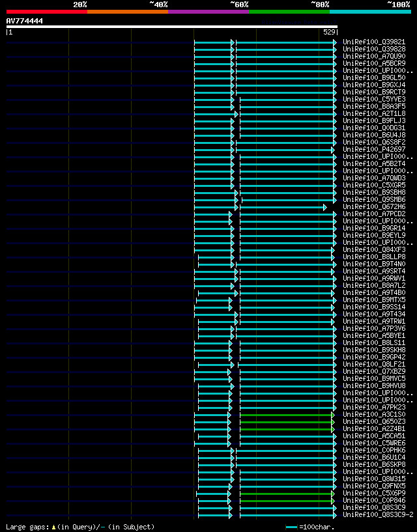Select hit label UniRef100_Q672H6

pos(374,206)
